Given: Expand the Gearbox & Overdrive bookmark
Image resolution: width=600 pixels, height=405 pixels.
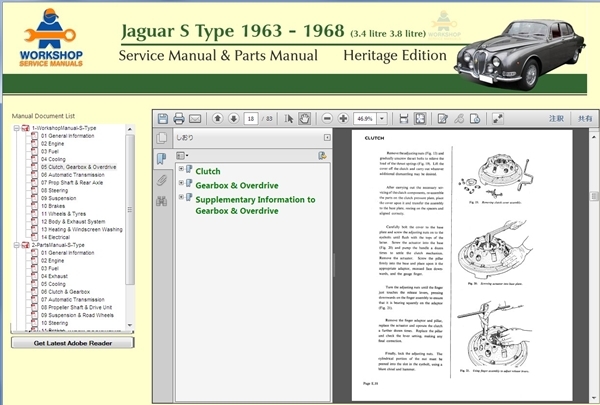Looking at the screenshot, I should click(181, 183).
